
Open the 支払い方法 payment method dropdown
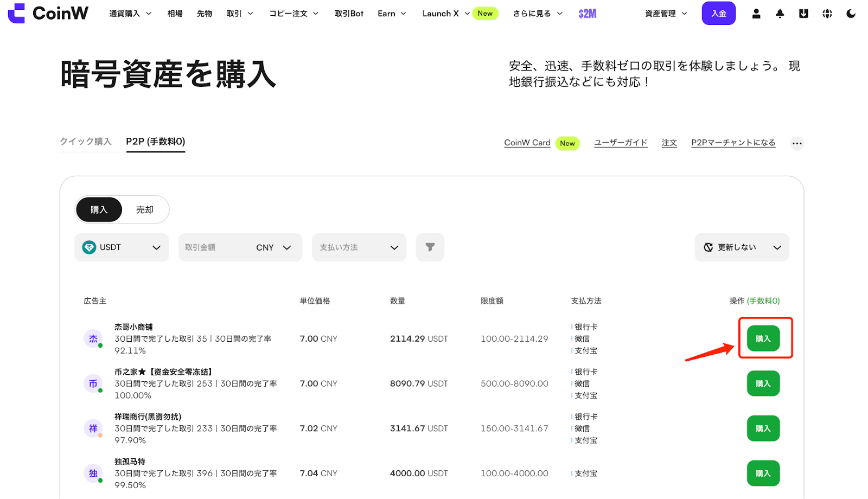point(359,247)
